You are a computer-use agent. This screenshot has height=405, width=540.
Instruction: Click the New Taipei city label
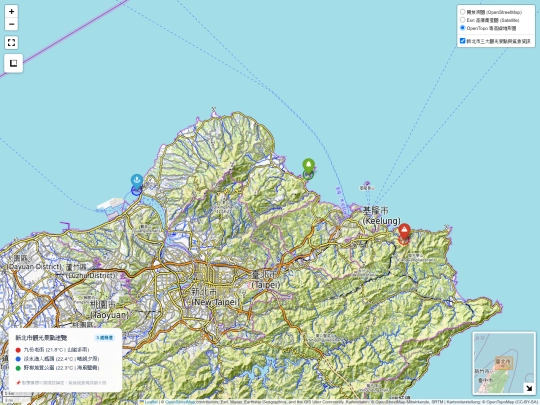[215, 297]
